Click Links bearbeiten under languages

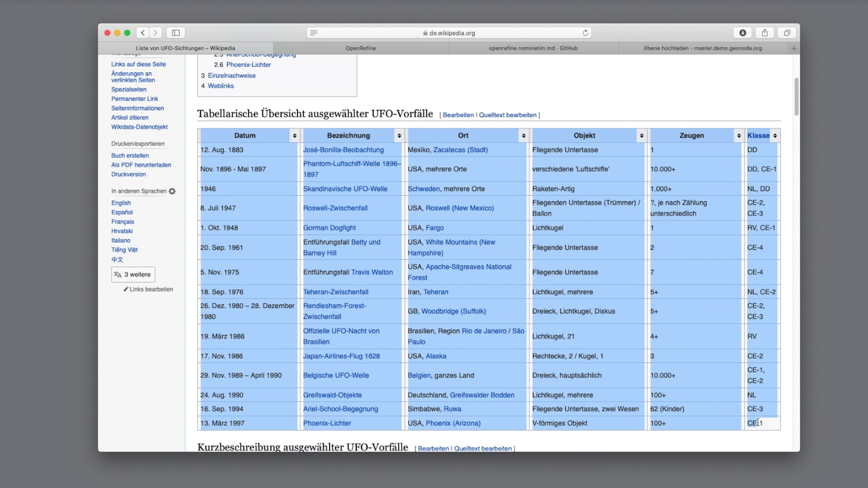[x=151, y=289]
